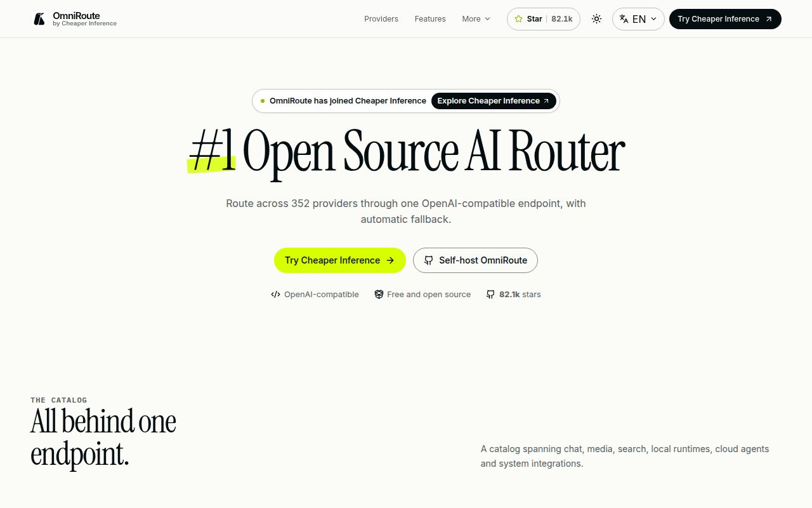Click the 'OpenAI-compatible' badge text

pyautogui.click(x=322, y=295)
